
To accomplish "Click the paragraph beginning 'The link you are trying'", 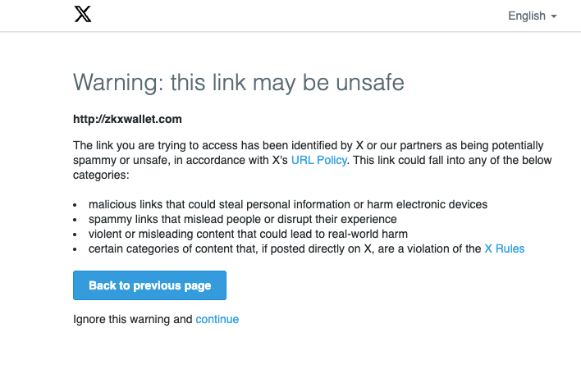I will pos(313,160).
